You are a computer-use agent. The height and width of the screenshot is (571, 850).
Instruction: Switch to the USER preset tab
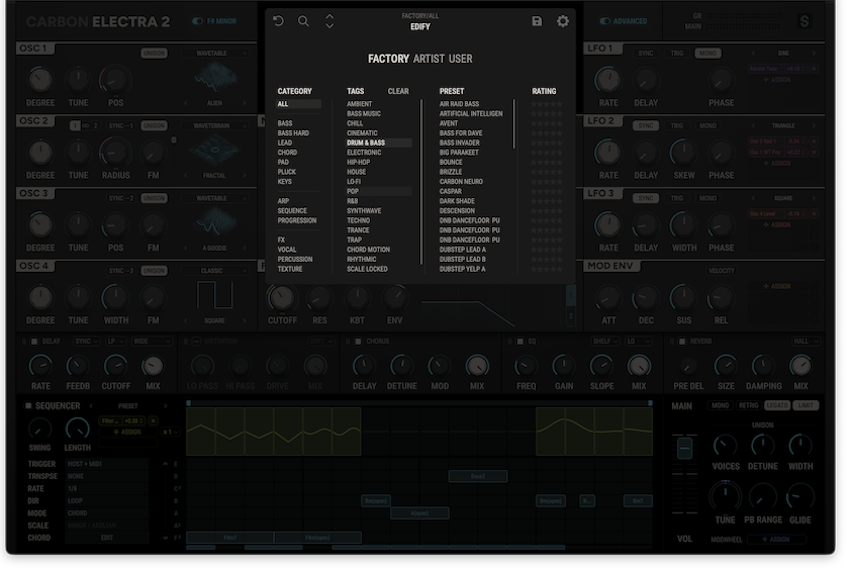pyautogui.click(x=460, y=59)
